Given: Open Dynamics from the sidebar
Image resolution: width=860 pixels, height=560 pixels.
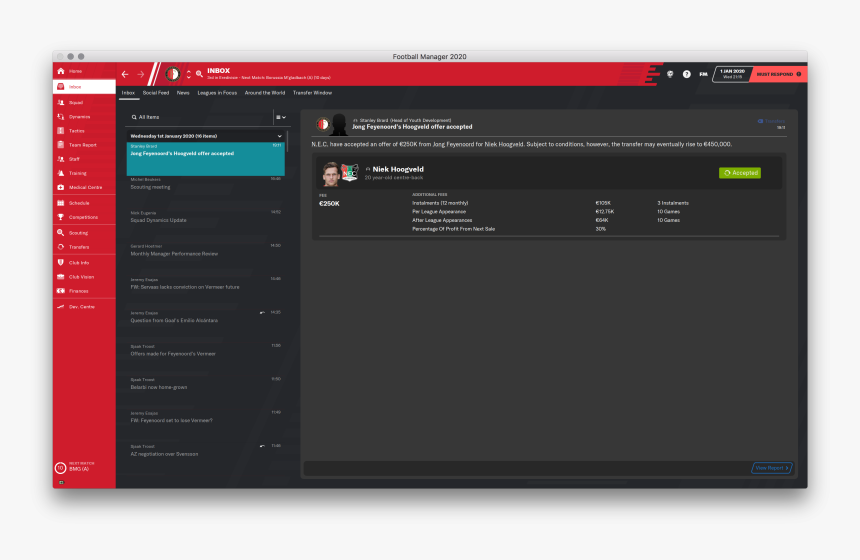Looking at the screenshot, I should coord(84,117).
